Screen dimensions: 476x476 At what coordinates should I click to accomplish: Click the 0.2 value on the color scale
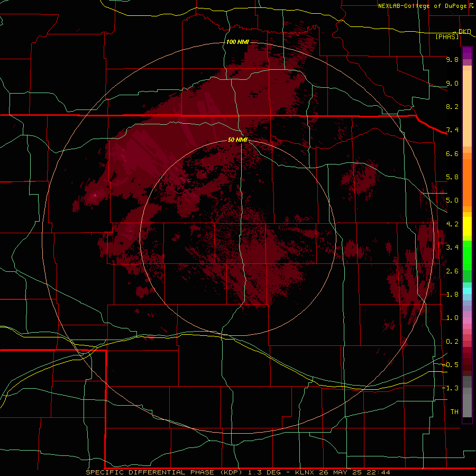pyautogui.click(x=452, y=342)
